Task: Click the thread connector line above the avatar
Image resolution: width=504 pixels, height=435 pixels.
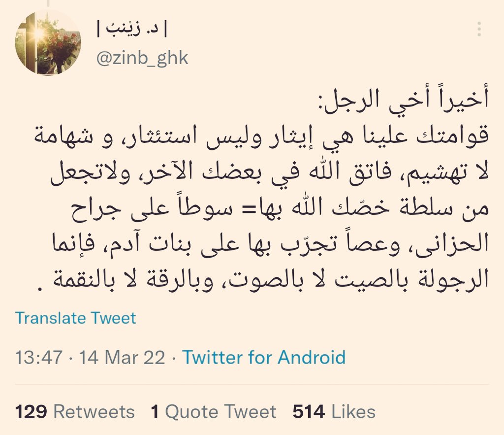Action: pos(49,3)
